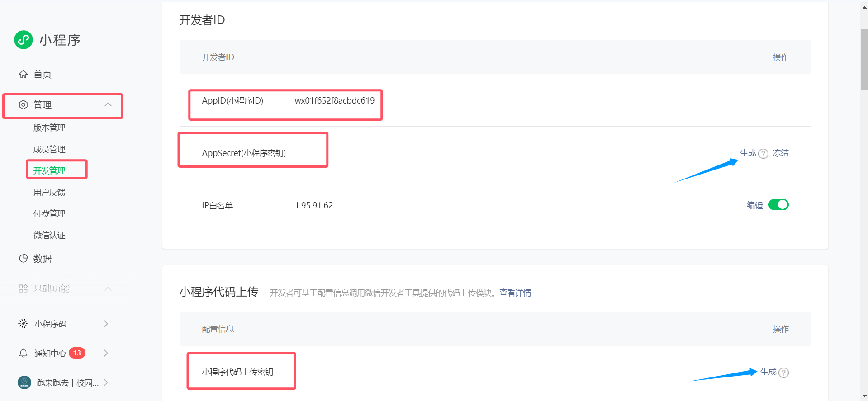868x401 pixels.
Task: Collapse the 管理 menu chevron
Action: click(108, 105)
